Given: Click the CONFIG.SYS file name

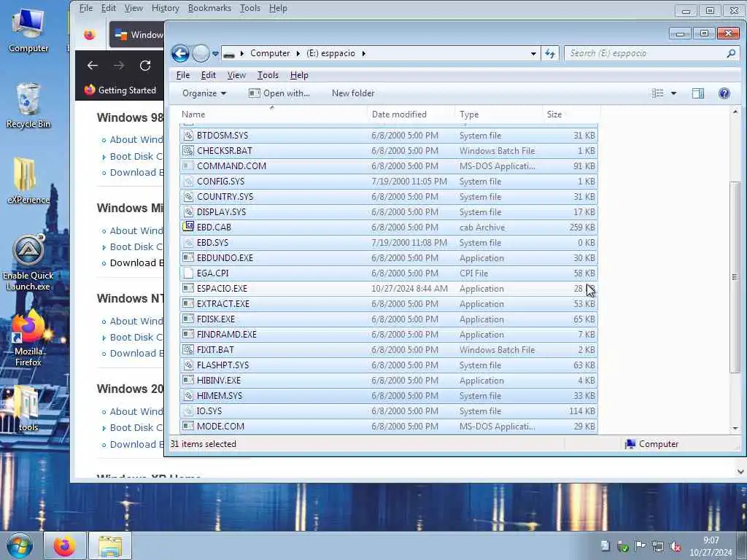Looking at the screenshot, I should pos(220,182).
